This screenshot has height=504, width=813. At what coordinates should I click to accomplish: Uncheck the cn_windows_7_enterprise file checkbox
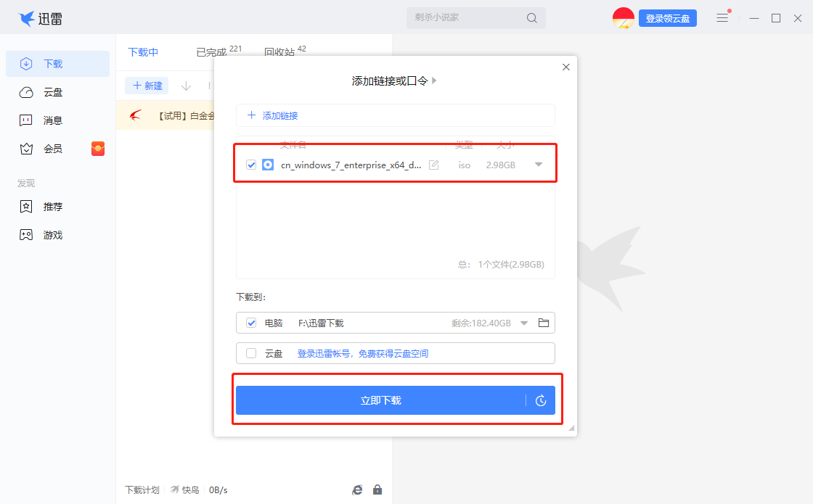(251, 165)
